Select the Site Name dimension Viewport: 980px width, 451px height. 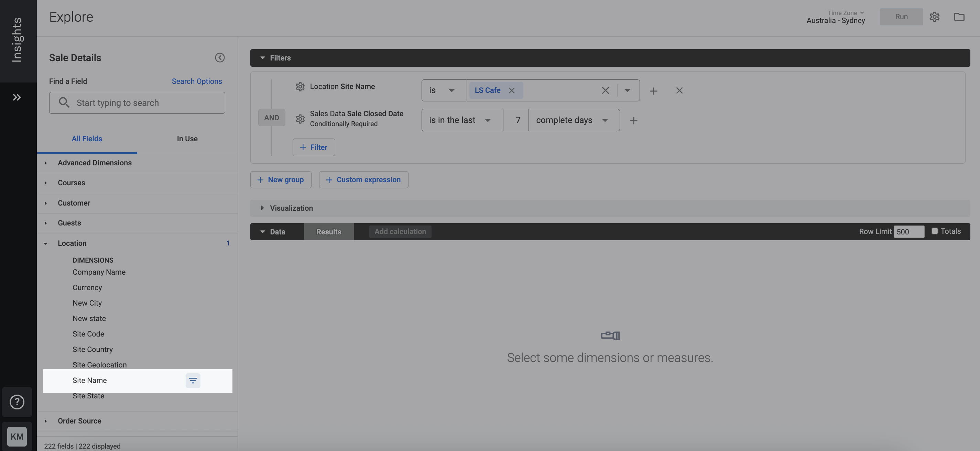click(89, 381)
